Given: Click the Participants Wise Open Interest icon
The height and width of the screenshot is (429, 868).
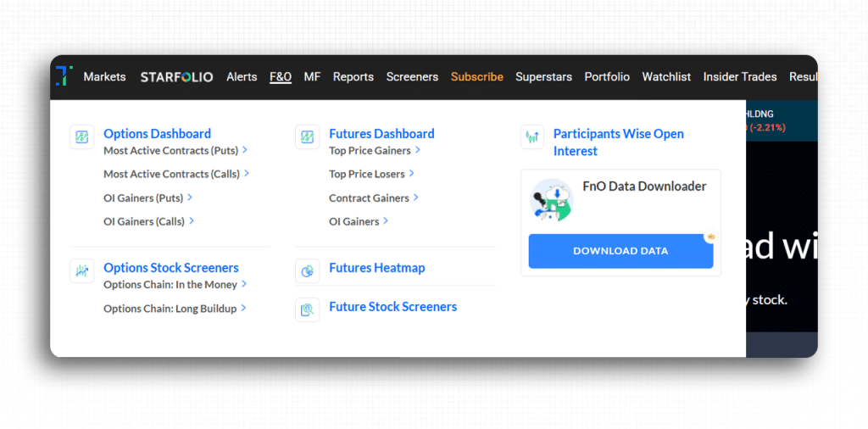Looking at the screenshot, I should click(532, 136).
